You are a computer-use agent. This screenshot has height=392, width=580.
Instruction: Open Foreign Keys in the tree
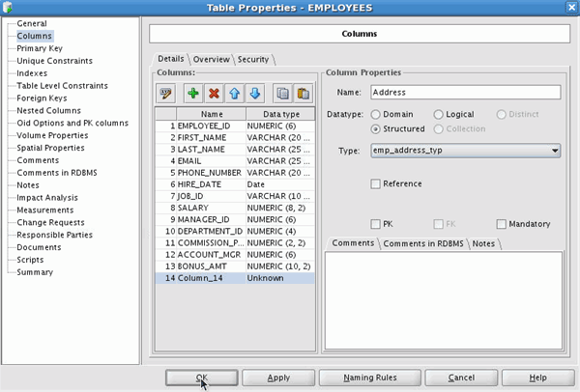42,98
